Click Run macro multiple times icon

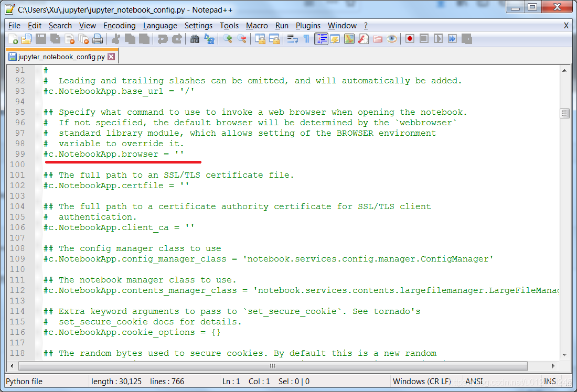pyautogui.click(x=452, y=39)
